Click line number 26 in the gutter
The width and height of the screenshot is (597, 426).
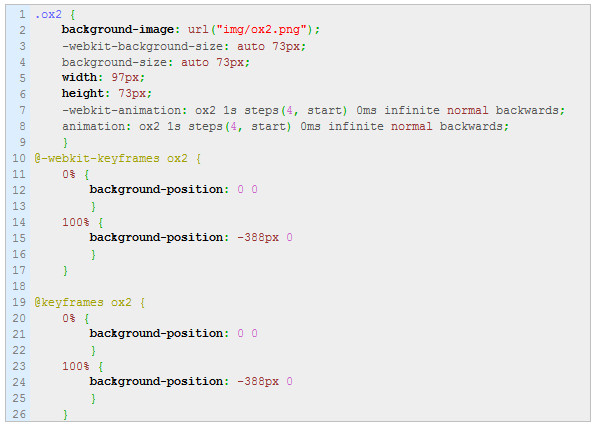[x=19, y=414]
